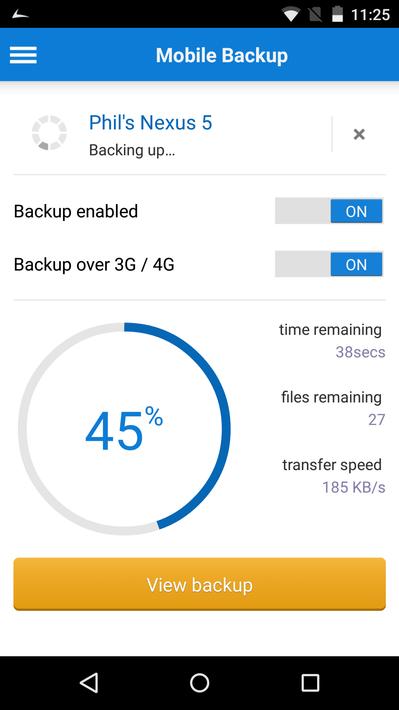Tap the Backing up... status text
399x710 pixels.
132,150
